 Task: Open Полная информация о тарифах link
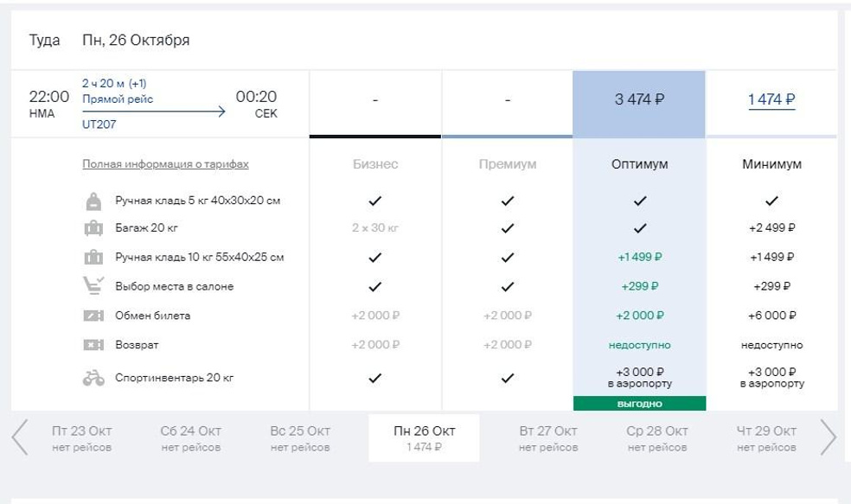click(165, 164)
